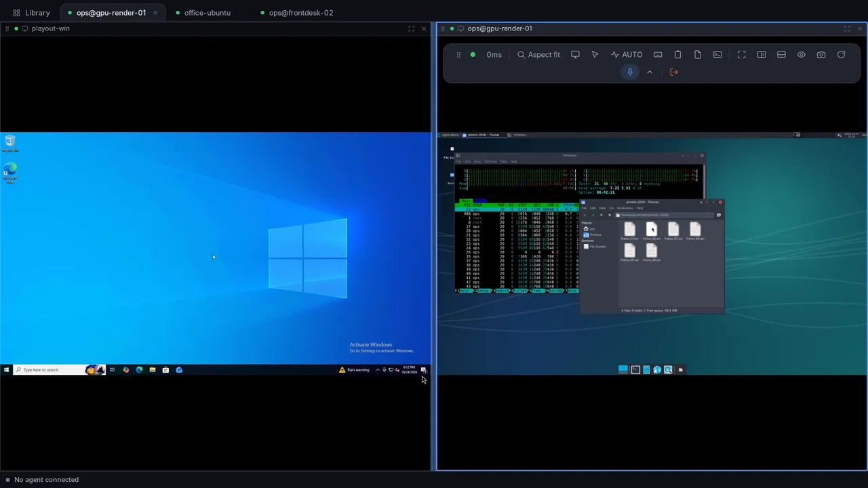Click the monitor display icon in the toolbar

[575, 55]
